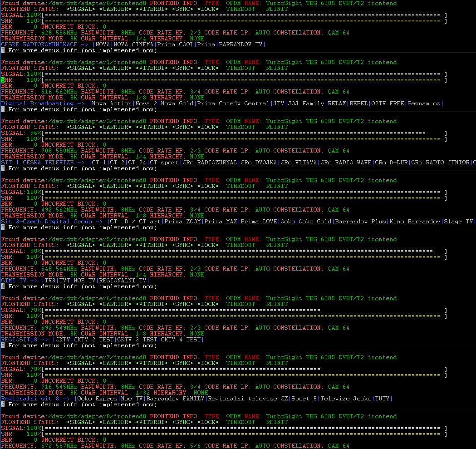Click the CRo D-DUR station
The image size is (476, 449).
[x=391, y=163]
